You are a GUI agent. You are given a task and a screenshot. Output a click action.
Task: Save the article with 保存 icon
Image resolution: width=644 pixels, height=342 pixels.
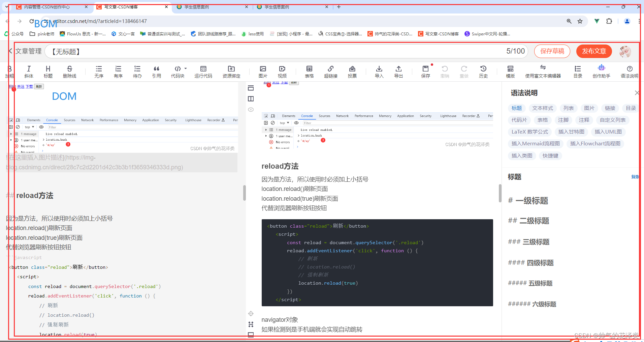[426, 72]
